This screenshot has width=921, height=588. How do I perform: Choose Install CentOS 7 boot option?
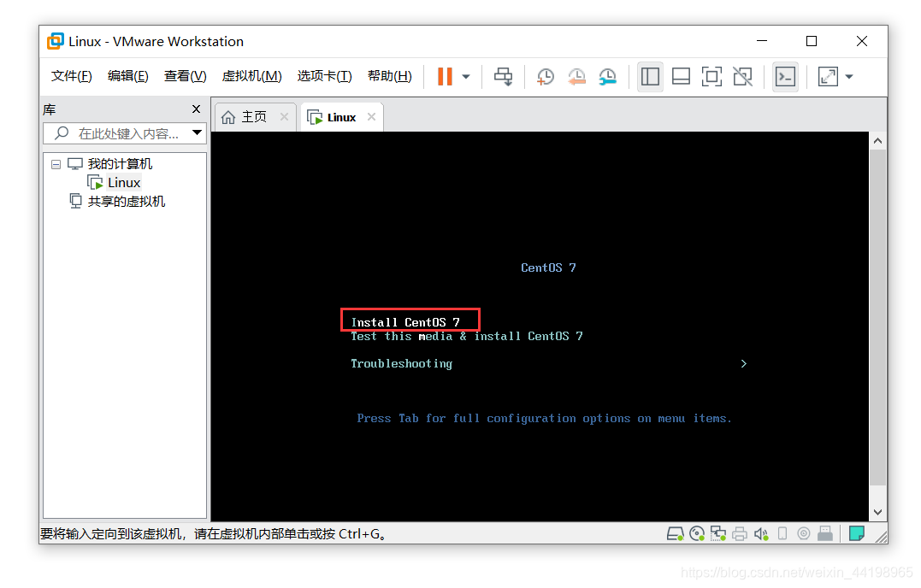(405, 322)
